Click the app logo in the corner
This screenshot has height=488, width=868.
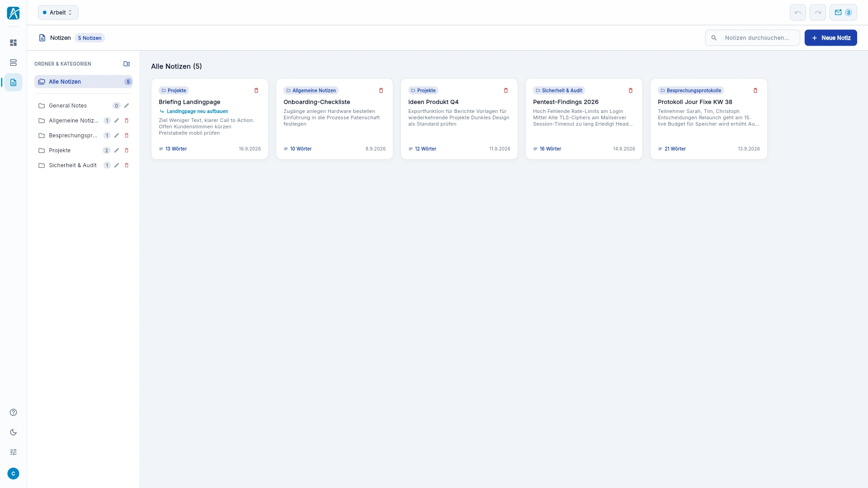pos(13,13)
